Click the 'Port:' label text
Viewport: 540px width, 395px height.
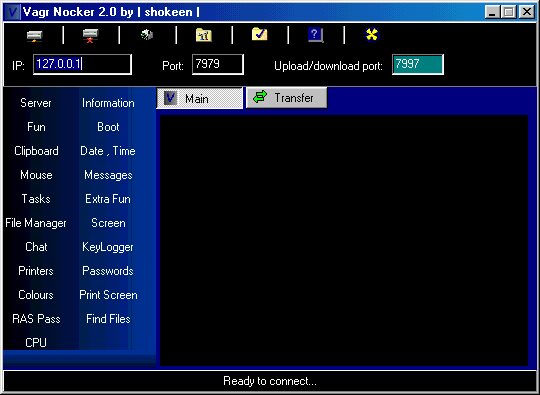click(173, 66)
